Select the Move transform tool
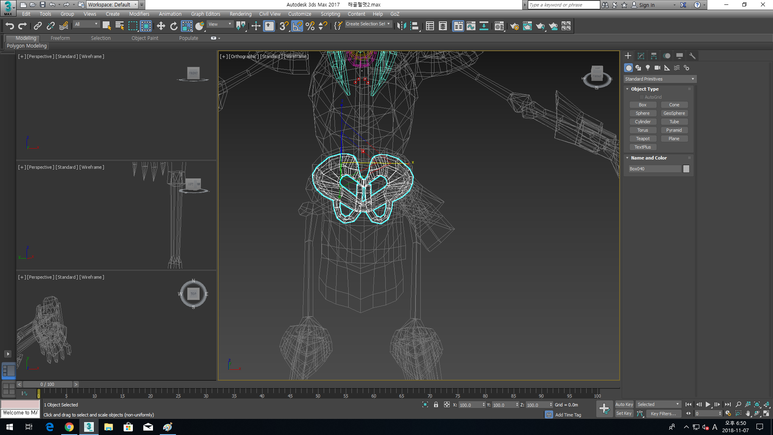773x435 pixels. 160,26
